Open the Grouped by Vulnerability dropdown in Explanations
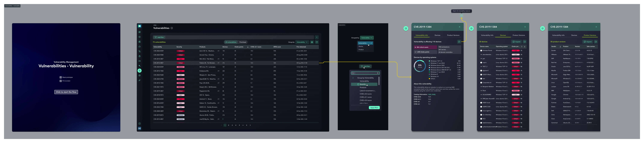The height and width of the screenshot is (143, 644). (x=367, y=38)
